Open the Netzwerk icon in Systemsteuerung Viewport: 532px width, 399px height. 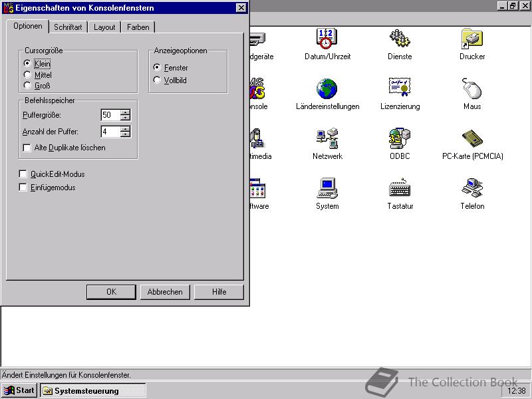pos(327,138)
